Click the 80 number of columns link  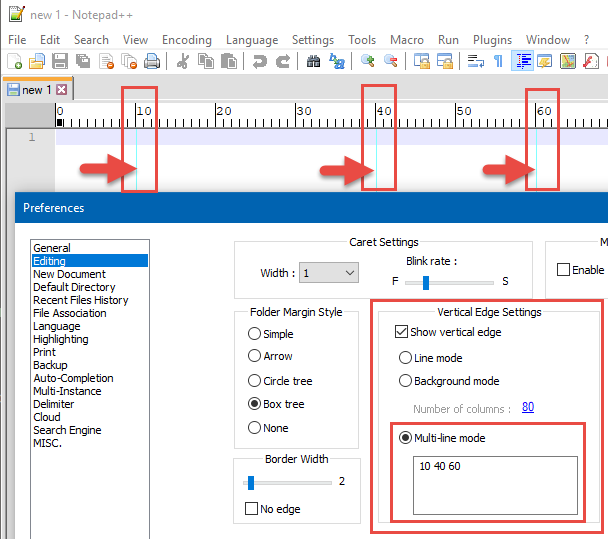(x=528, y=407)
